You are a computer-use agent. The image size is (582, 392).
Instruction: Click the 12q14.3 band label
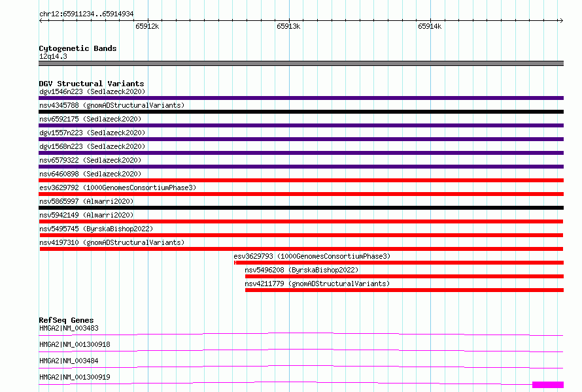tap(53, 56)
